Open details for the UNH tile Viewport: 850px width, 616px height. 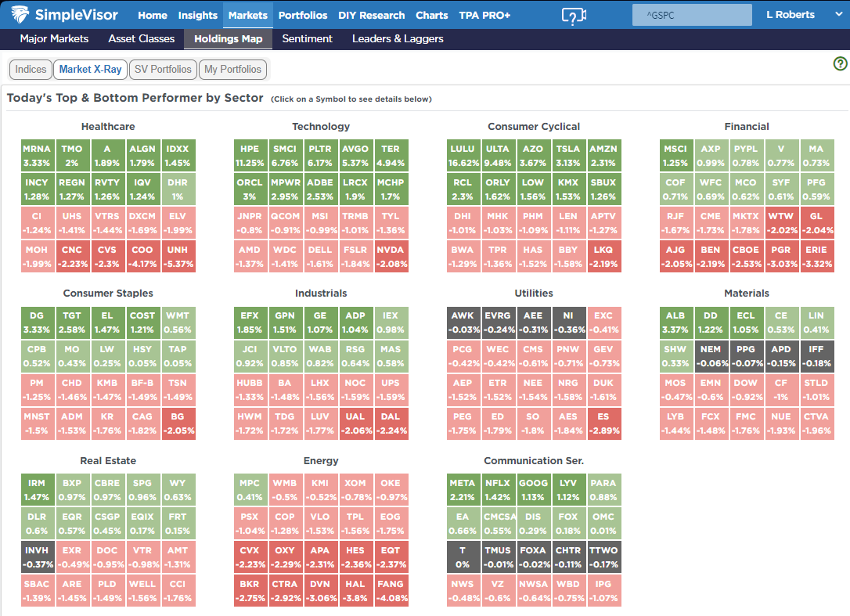(179, 256)
